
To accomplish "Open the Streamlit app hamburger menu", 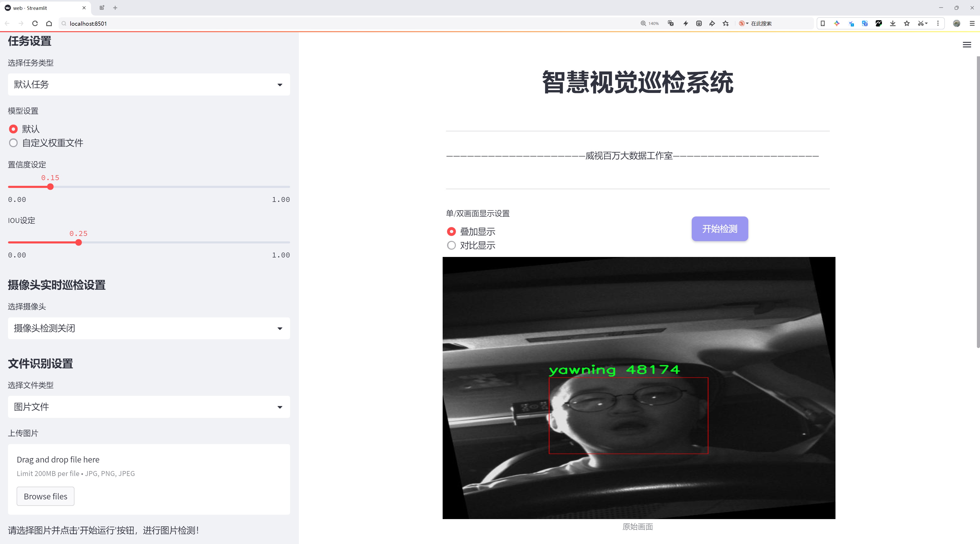I will click(x=967, y=45).
